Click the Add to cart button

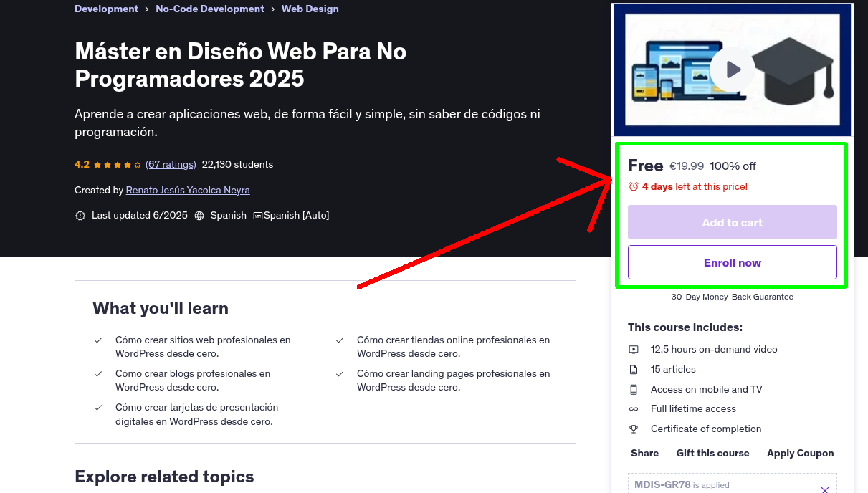pyautogui.click(x=733, y=222)
